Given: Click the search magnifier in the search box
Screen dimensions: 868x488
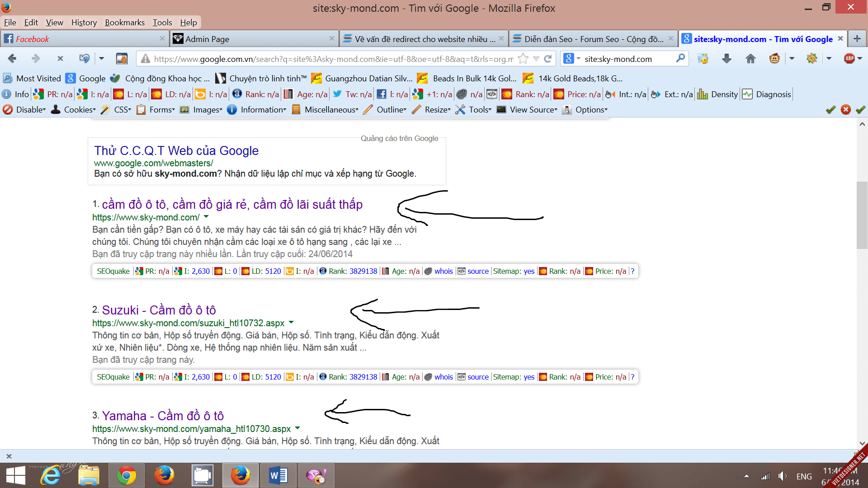Looking at the screenshot, I should coord(680,58).
